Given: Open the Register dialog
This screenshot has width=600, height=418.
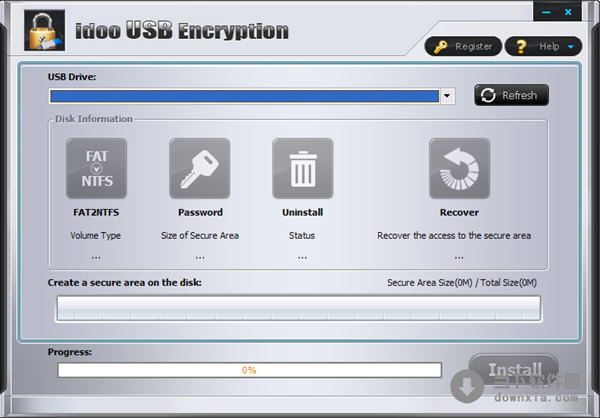Looking at the screenshot, I should coord(463,46).
